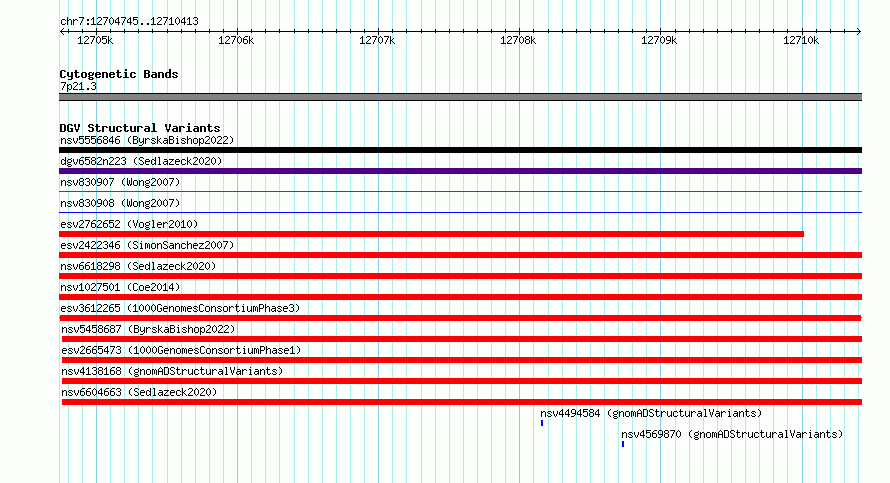Select the red esv2665473 variant bar
Screen dimensions: 890x483
pyautogui.click(x=462, y=360)
